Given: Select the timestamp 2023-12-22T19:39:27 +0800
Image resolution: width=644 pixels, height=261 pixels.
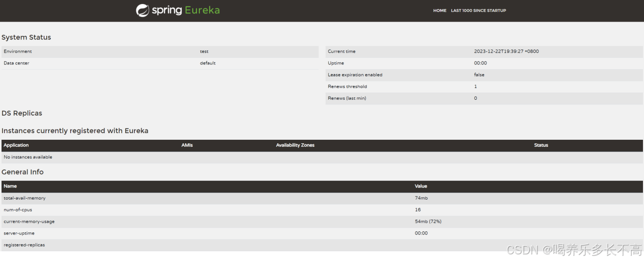Looking at the screenshot, I should click(x=507, y=51).
